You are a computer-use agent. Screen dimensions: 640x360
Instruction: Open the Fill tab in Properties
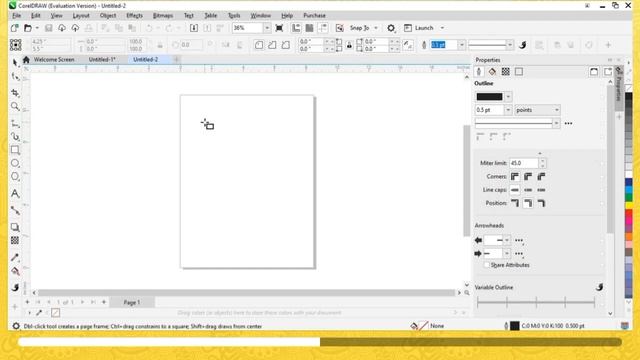coord(492,71)
